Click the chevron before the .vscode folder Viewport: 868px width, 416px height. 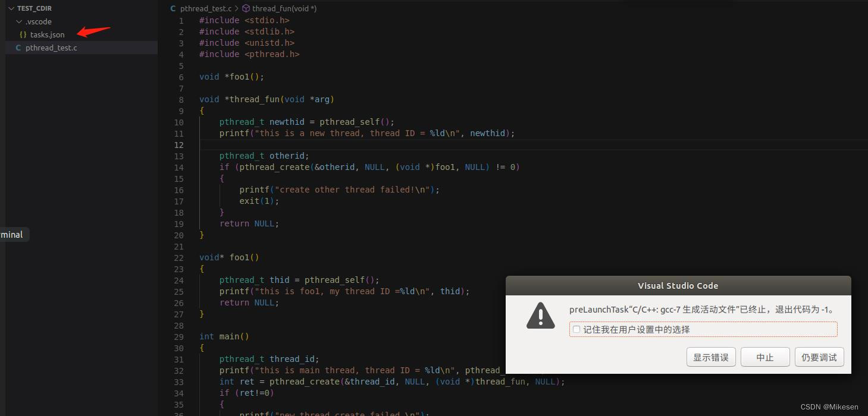18,21
